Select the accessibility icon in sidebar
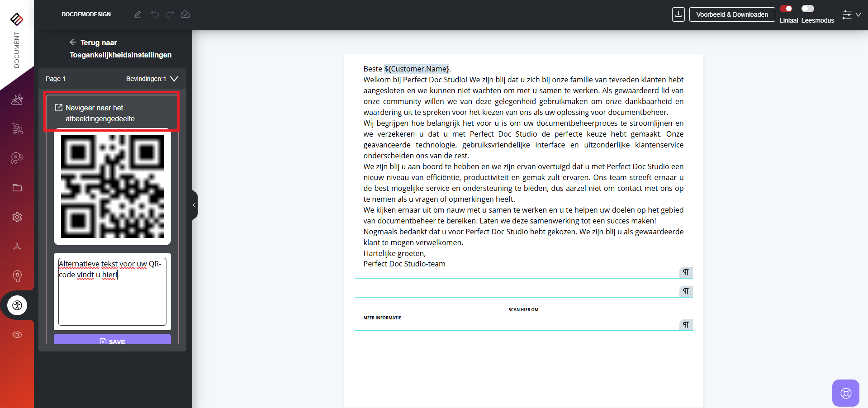Viewport: 868px width, 408px height. coord(17,305)
